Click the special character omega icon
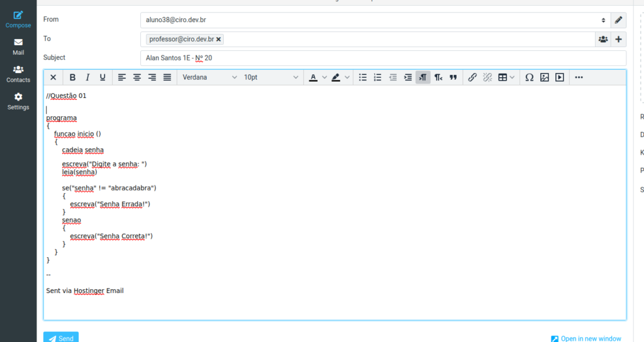 pyautogui.click(x=529, y=77)
